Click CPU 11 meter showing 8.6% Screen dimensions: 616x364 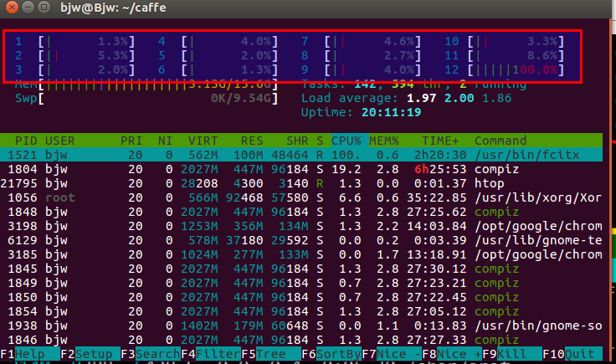pos(505,55)
